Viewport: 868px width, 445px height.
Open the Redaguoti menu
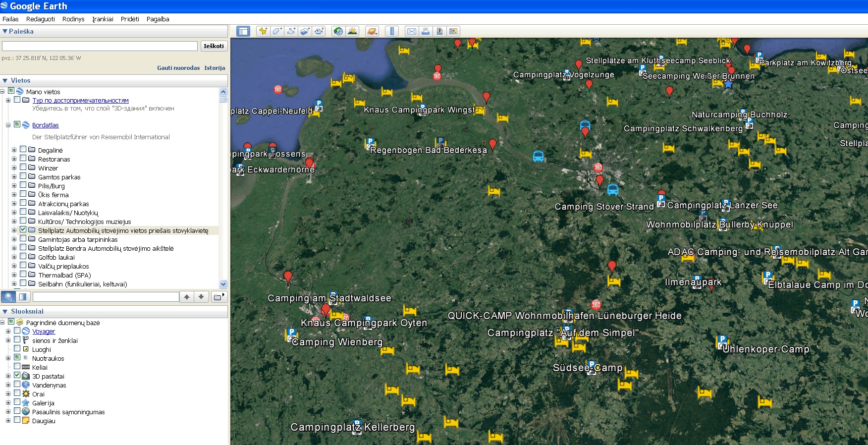pos(41,19)
